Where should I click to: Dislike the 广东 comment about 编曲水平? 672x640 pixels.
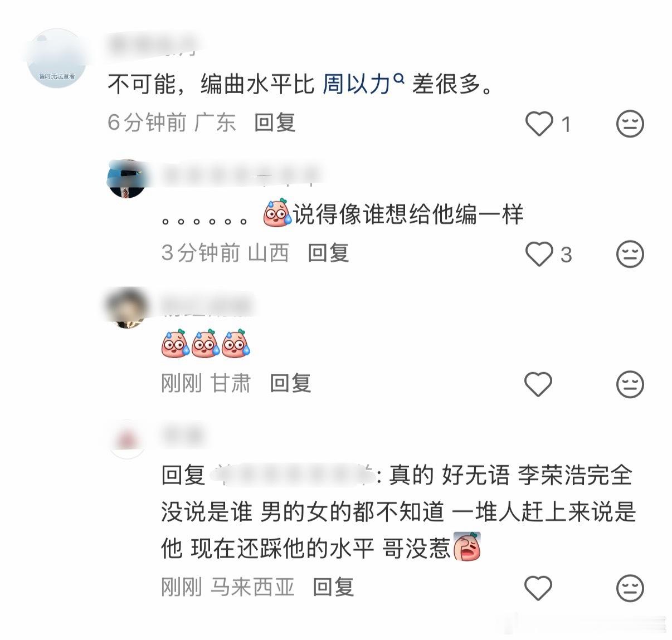pos(630,123)
